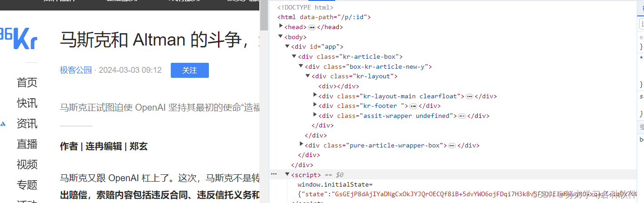
Task: Select the window.initialState= text line
Action: 335,184
